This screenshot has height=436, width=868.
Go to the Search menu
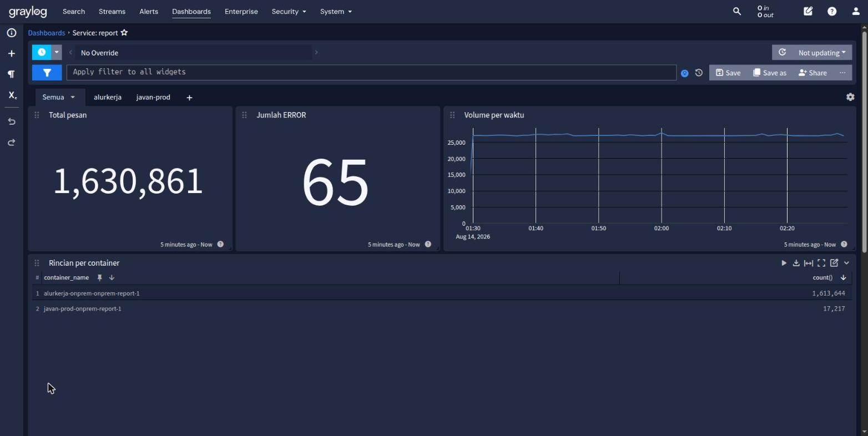(74, 12)
